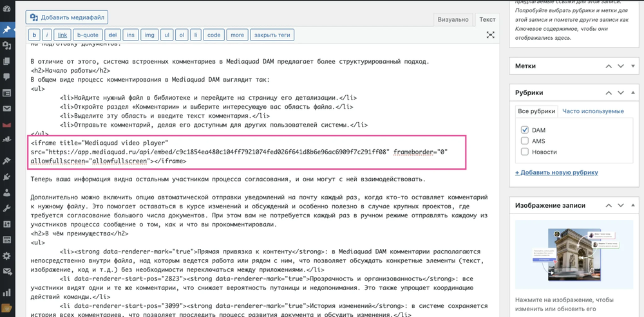Check the Новости category checkbox
Image resolution: width=644 pixels, height=317 pixels.
coord(525,152)
